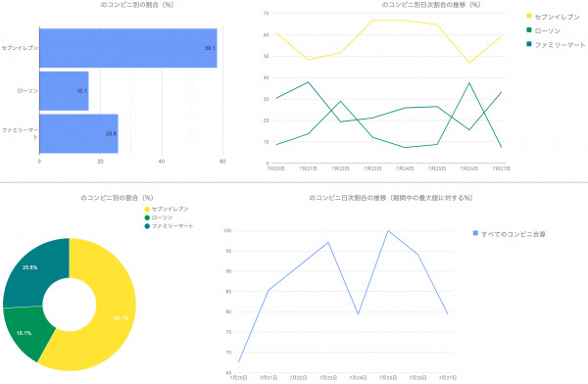Click the 7月20日 label on top line chart
The image size is (588, 384).
(x=276, y=168)
